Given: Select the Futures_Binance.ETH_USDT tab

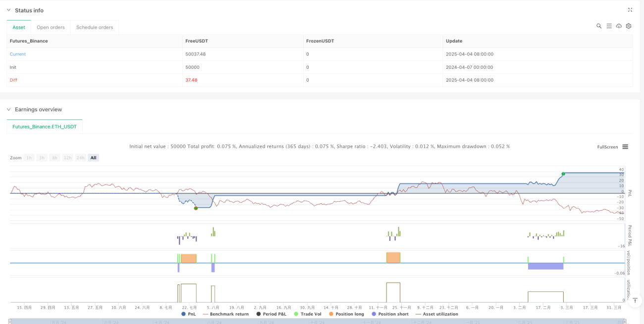Looking at the screenshot, I should [45, 127].
